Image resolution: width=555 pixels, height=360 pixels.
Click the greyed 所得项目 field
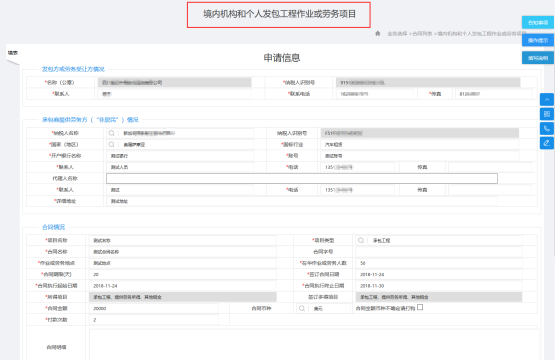183,297
